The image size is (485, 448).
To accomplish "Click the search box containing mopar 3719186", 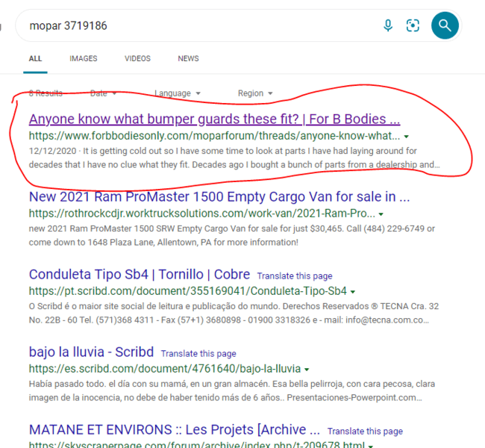I will tap(194, 25).
